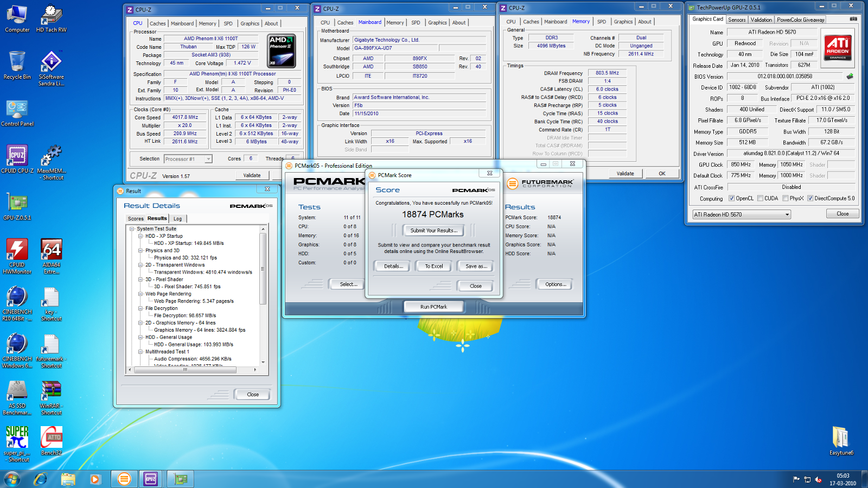This screenshot has width=868, height=488.
Task: Collapse File Decryption tree node
Action: tap(141, 308)
